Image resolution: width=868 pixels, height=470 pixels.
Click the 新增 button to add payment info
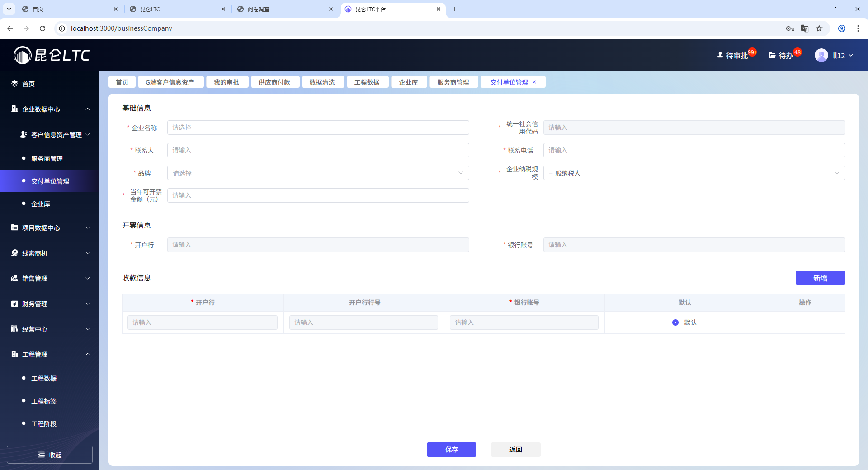(x=820, y=278)
